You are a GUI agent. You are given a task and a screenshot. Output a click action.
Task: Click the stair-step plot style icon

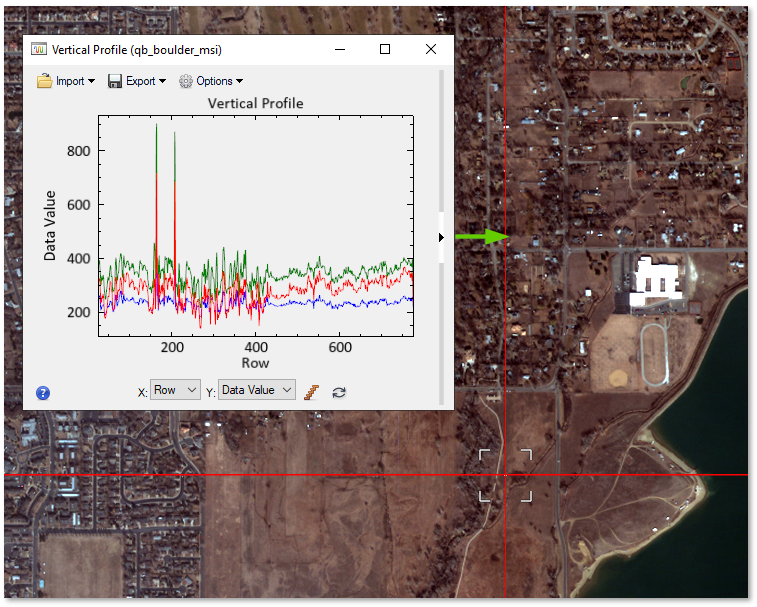pyautogui.click(x=312, y=391)
